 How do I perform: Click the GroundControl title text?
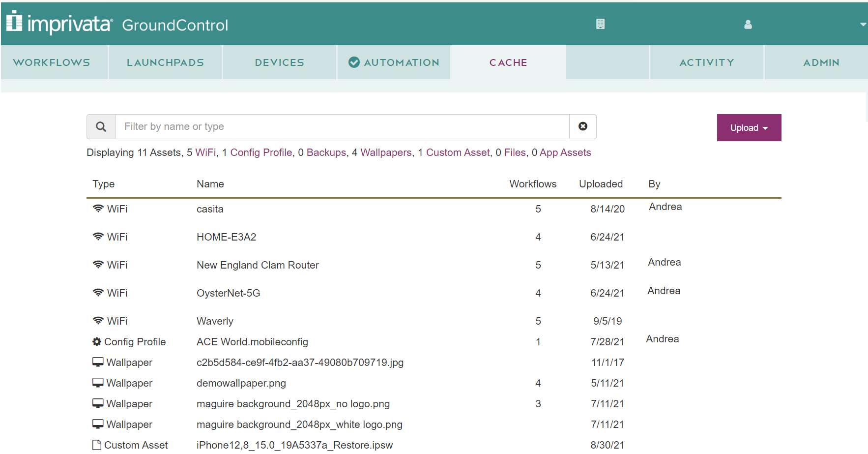pos(175,25)
